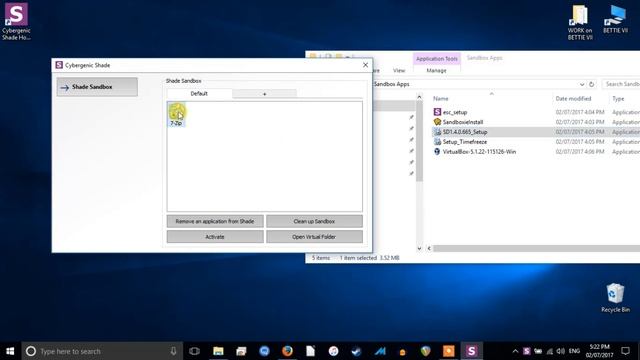Switch to the Default sandbox tab
640x360 pixels.
click(199, 93)
